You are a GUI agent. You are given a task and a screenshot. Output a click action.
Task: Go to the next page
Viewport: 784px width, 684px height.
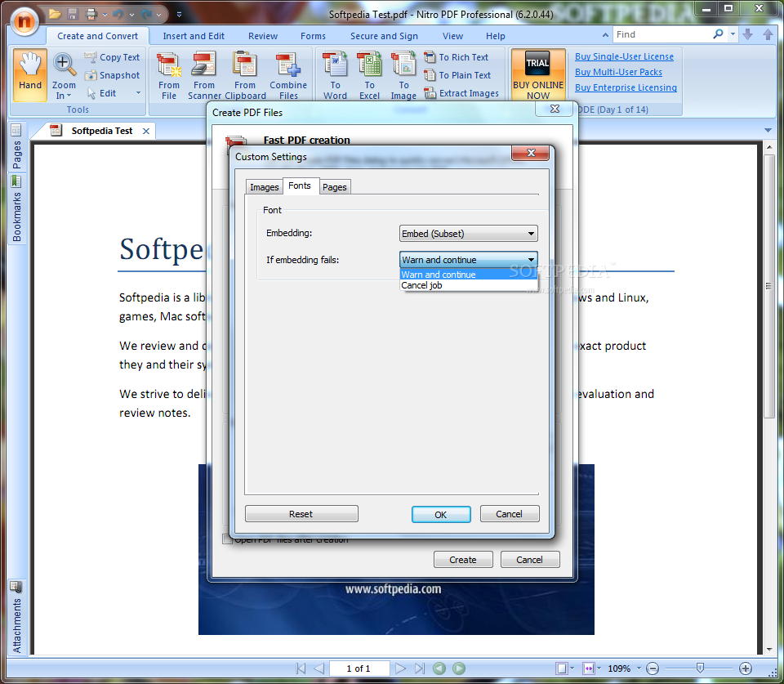[x=400, y=668]
